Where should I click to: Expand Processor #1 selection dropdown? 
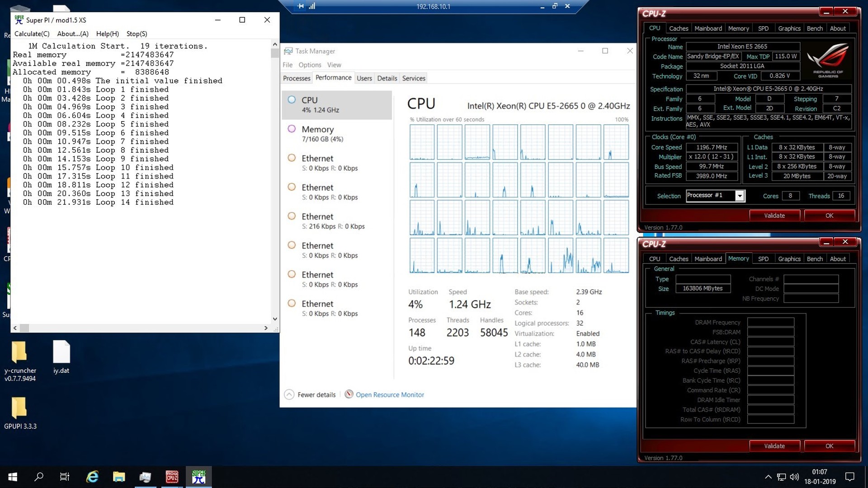click(740, 196)
